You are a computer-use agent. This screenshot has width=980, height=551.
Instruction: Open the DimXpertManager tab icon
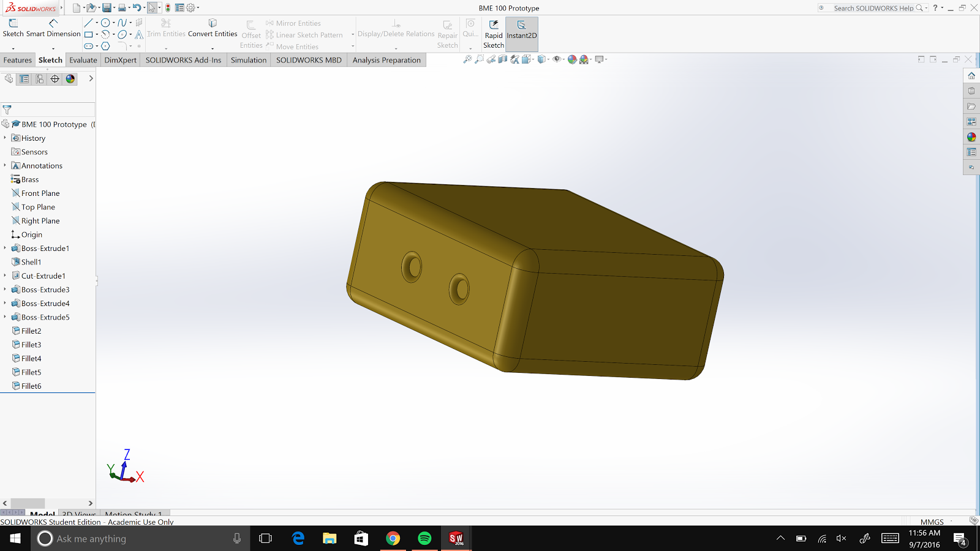55,79
